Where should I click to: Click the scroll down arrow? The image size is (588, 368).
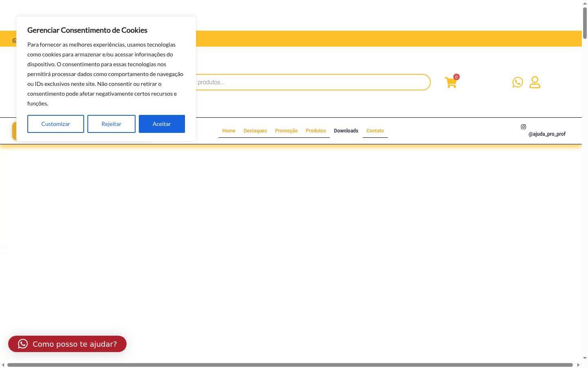585,358
